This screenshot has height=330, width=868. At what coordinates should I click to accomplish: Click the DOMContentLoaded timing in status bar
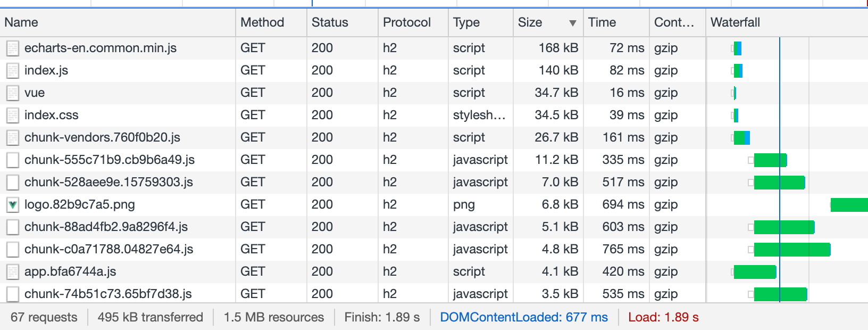coord(523,317)
